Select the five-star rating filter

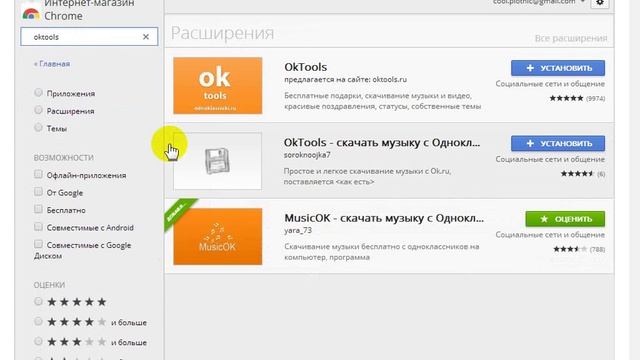click(x=38, y=302)
